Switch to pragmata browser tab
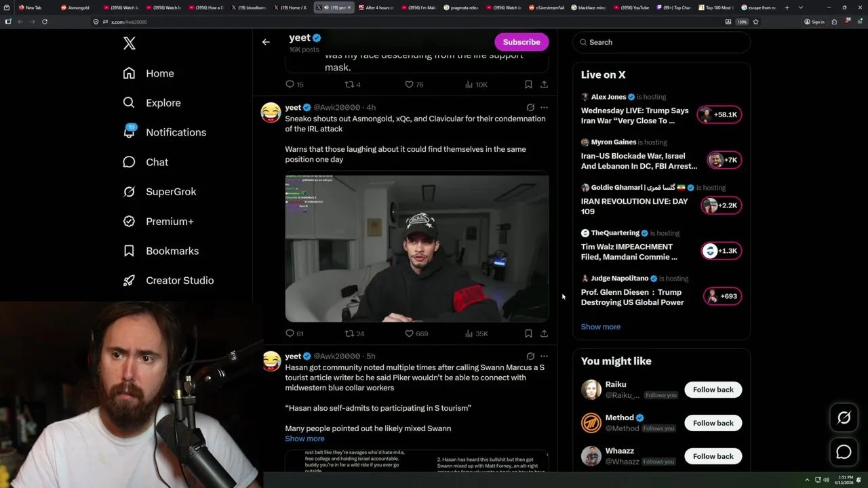Screen dimensions: 868x488 pyautogui.click(x=460, y=7)
